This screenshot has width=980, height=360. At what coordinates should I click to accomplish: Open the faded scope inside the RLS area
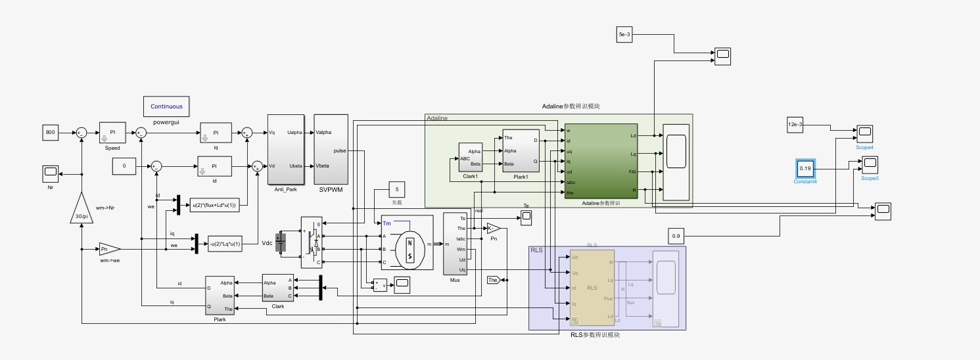pos(666,288)
